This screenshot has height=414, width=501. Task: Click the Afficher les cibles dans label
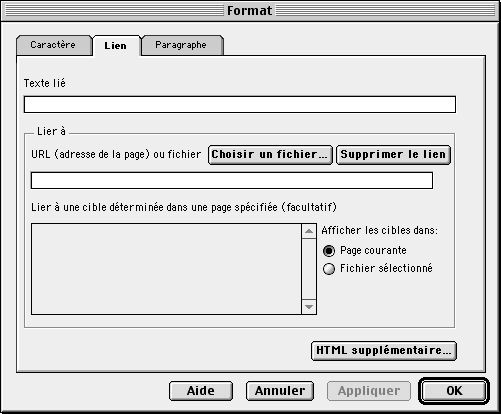coord(380,230)
